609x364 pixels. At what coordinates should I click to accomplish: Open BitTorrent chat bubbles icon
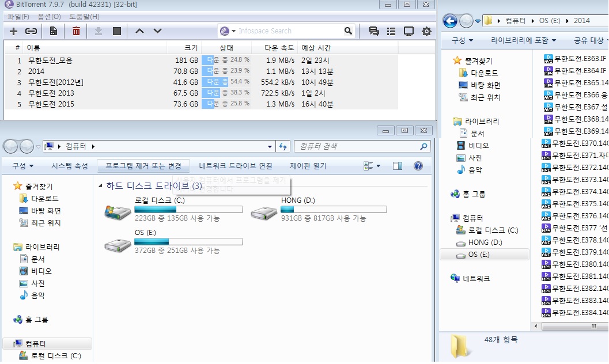click(374, 31)
